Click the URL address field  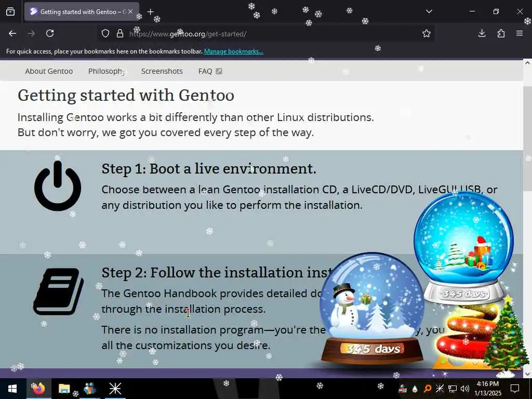point(271,34)
